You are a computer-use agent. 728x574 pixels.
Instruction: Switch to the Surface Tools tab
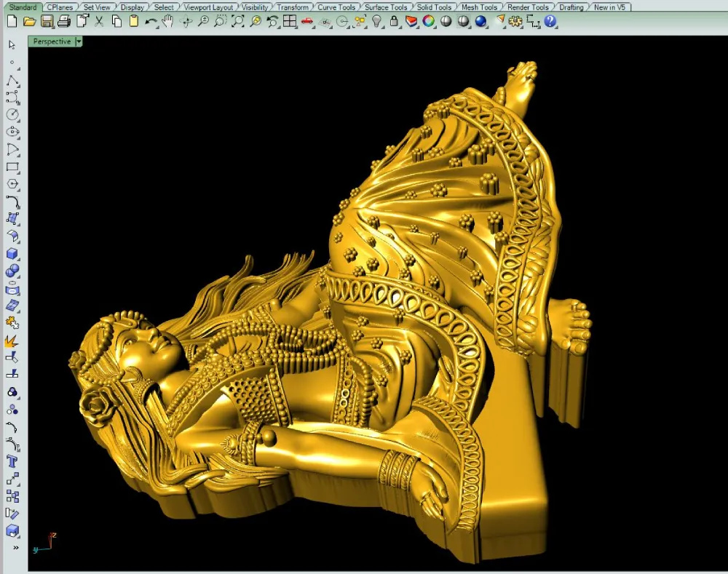[x=386, y=7]
